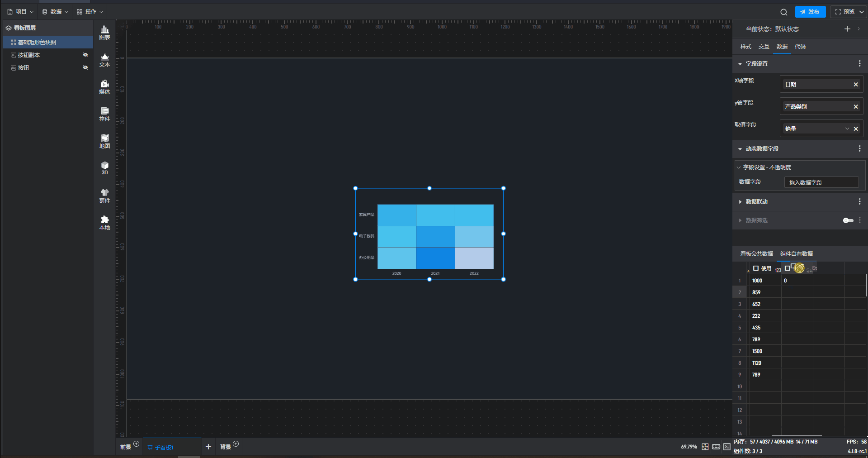This screenshot has height=458, width=868.
Task: Open the 取值字段 销量 dropdown
Action: [x=847, y=129]
